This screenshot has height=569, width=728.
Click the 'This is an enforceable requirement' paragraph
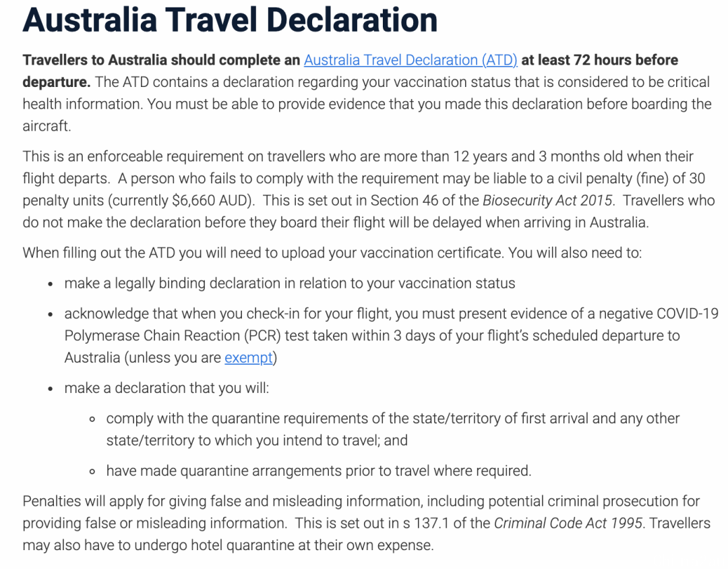tap(369, 189)
